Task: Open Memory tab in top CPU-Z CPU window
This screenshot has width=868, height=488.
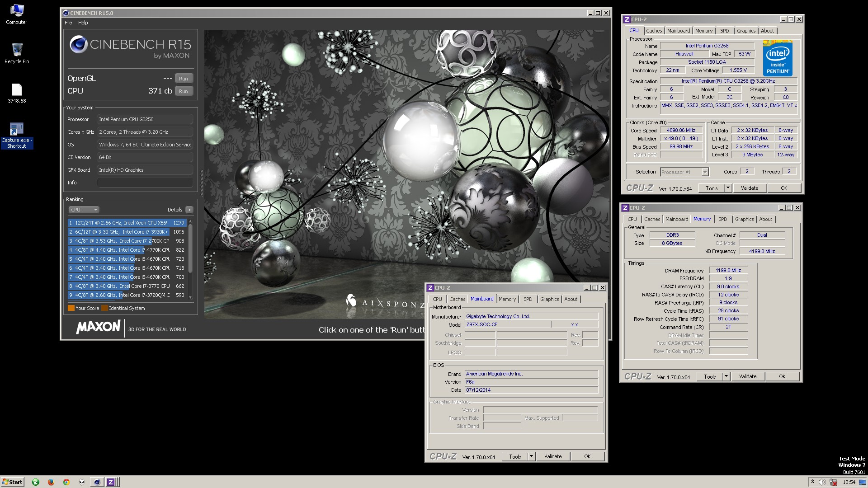Action: point(703,31)
